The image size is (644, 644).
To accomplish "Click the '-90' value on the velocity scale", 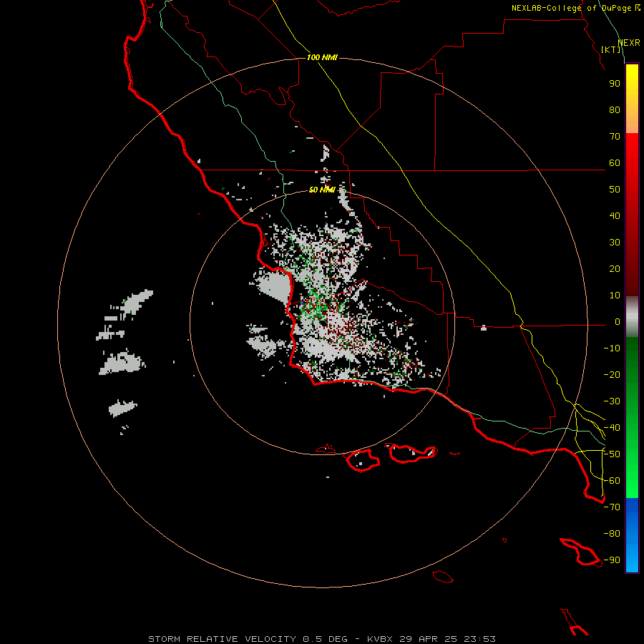I will click(612, 560).
